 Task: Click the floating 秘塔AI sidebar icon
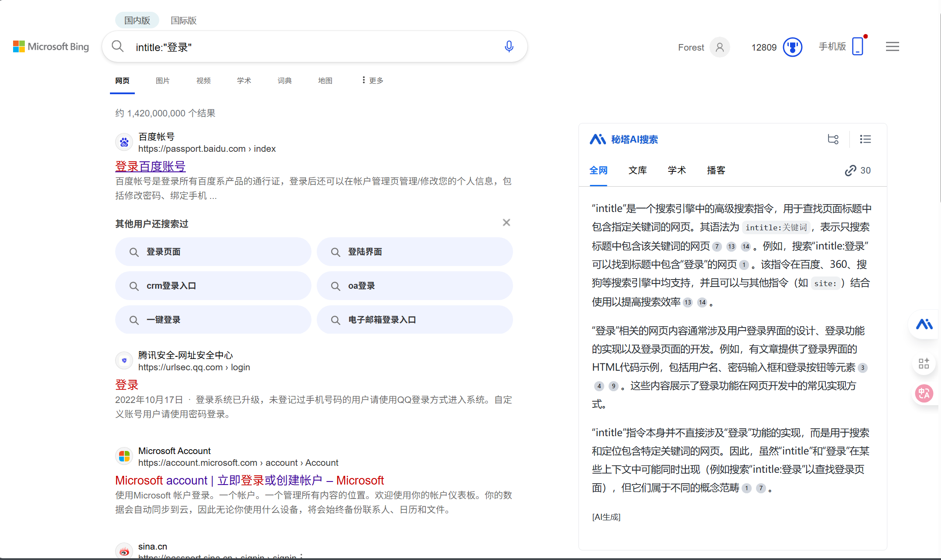pos(924,324)
